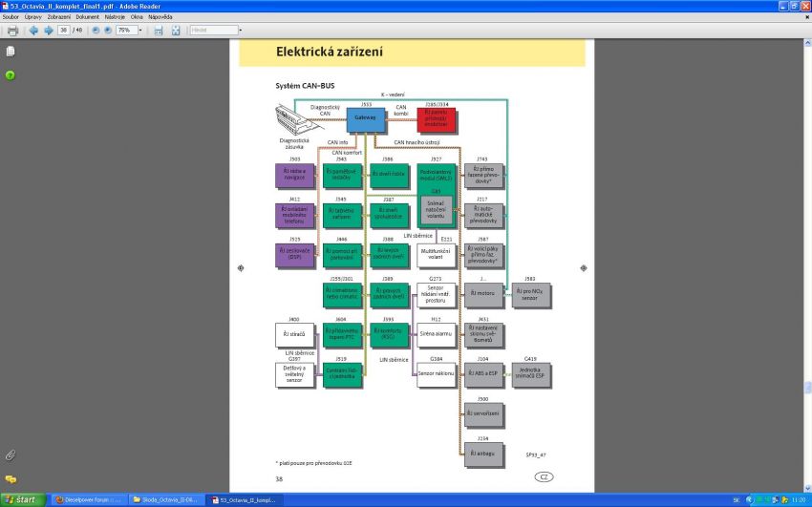Open the help icon in sidebar
This screenshot has width=812, height=507.
pyautogui.click(x=11, y=74)
